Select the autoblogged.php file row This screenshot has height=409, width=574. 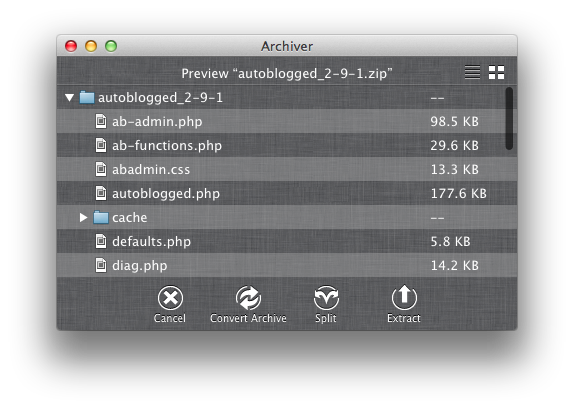coord(287,193)
